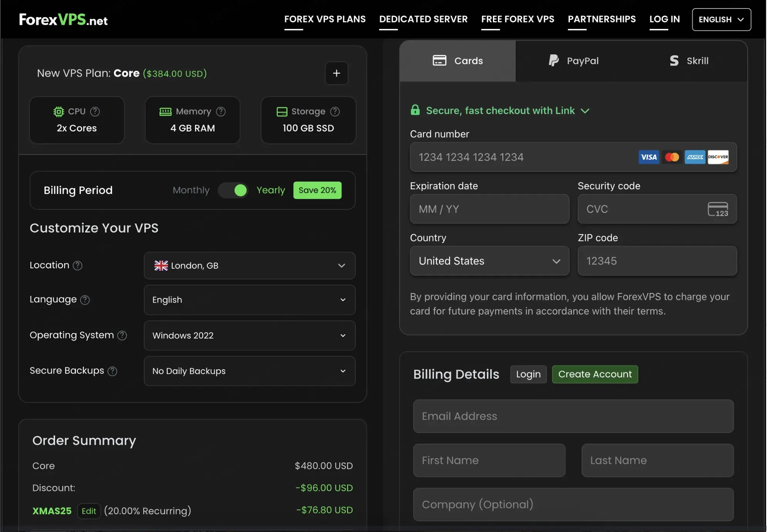Click the American Express logo
This screenshot has width=767, height=532.
click(695, 157)
